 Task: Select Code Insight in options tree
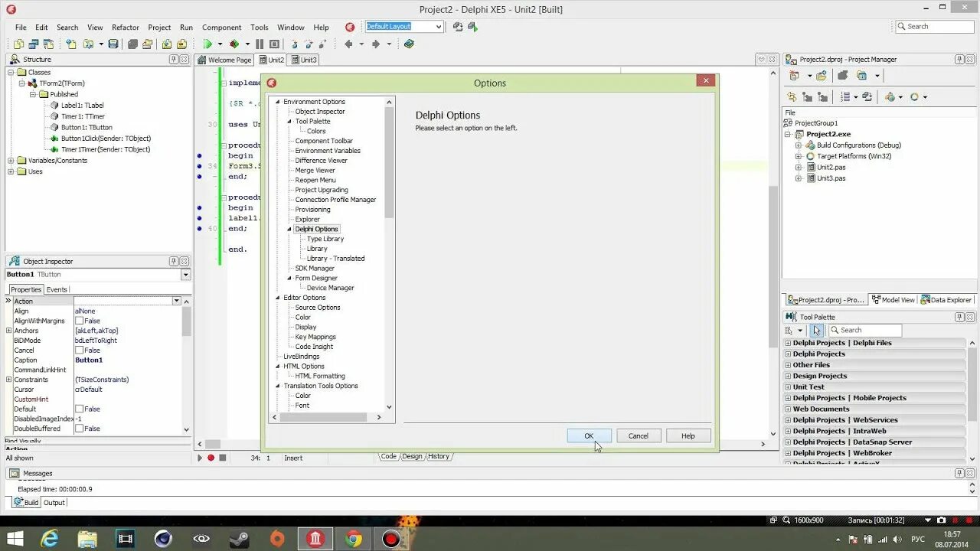[x=314, y=347]
